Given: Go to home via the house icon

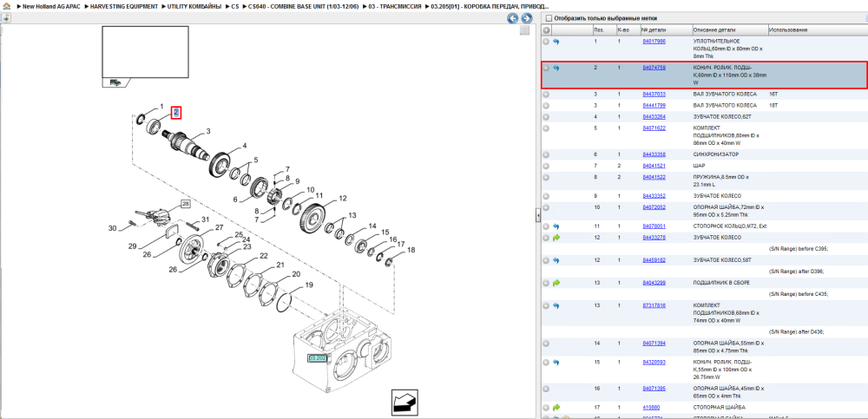Looking at the screenshot, I should pyautogui.click(x=6, y=6).
